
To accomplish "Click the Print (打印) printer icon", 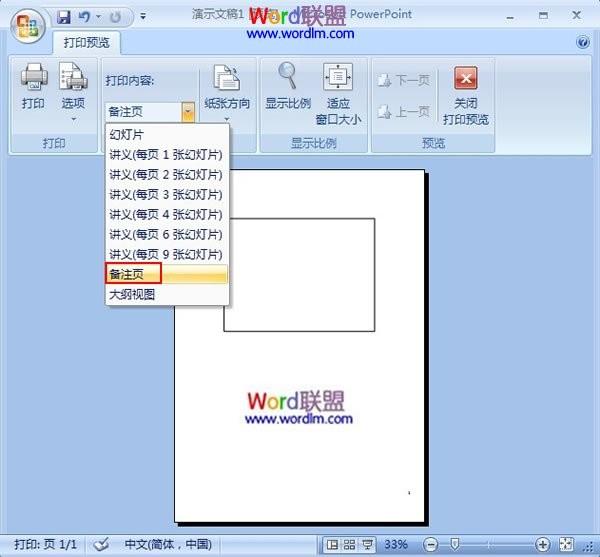I will tap(34, 77).
